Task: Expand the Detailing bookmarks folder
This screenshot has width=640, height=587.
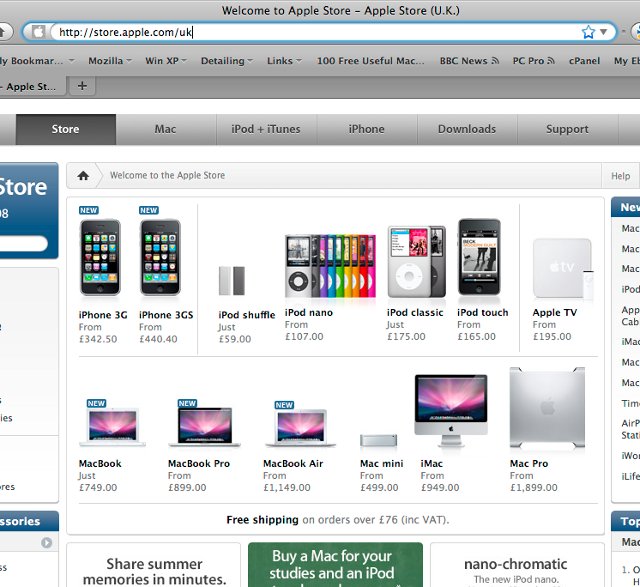Action: click(x=227, y=61)
